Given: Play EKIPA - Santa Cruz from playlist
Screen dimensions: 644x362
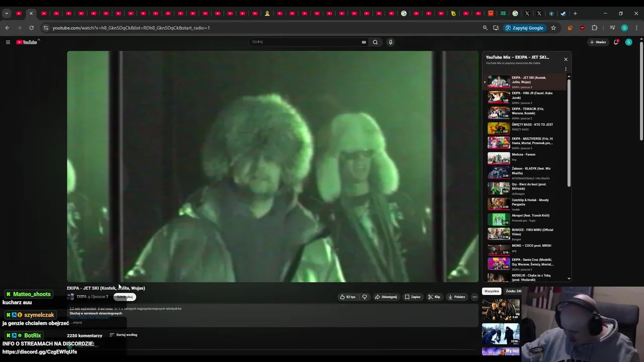Looking at the screenshot, I should [x=525, y=264].
